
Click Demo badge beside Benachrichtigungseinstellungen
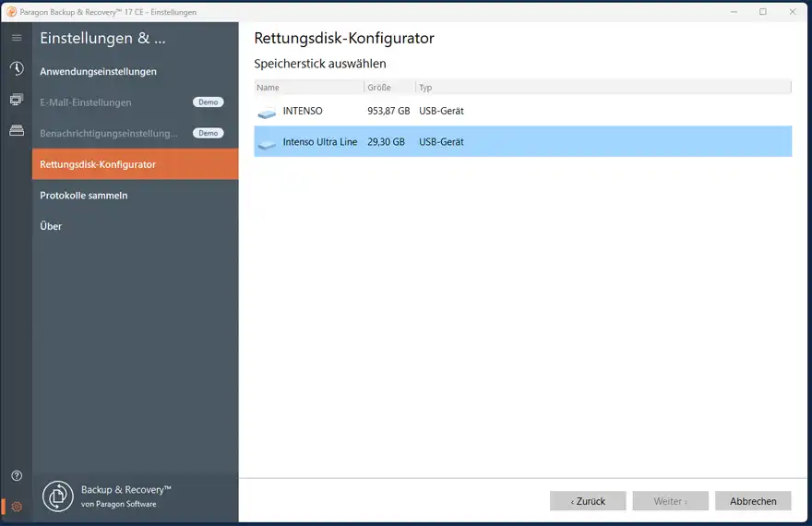(209, 133)
